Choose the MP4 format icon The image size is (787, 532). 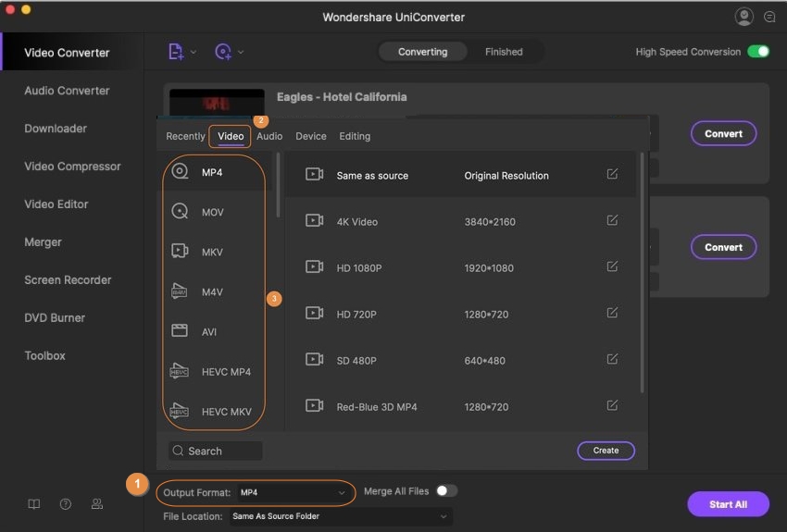point(180,171)
